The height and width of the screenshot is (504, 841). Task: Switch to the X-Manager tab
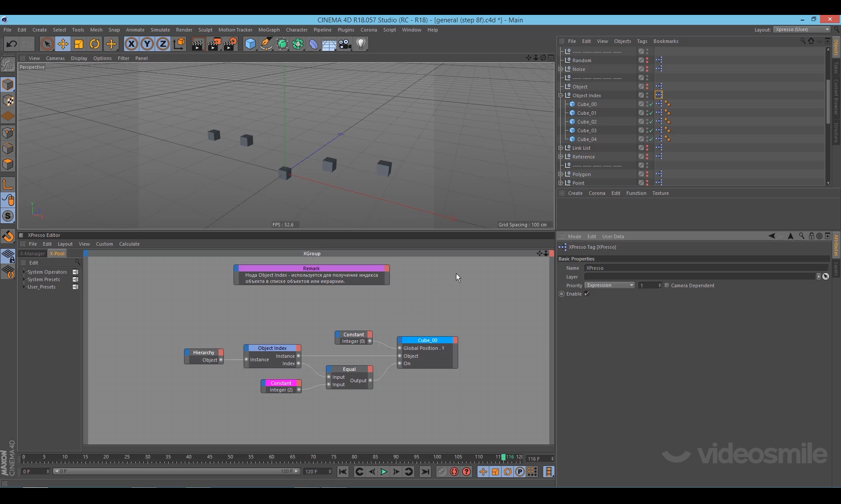[32, 254]
